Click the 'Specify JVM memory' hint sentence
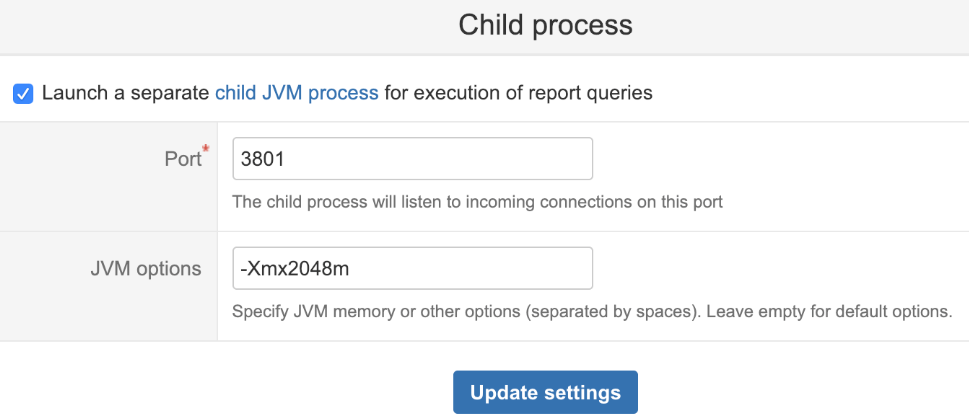The image size is (969, 419). coord(466,310)
